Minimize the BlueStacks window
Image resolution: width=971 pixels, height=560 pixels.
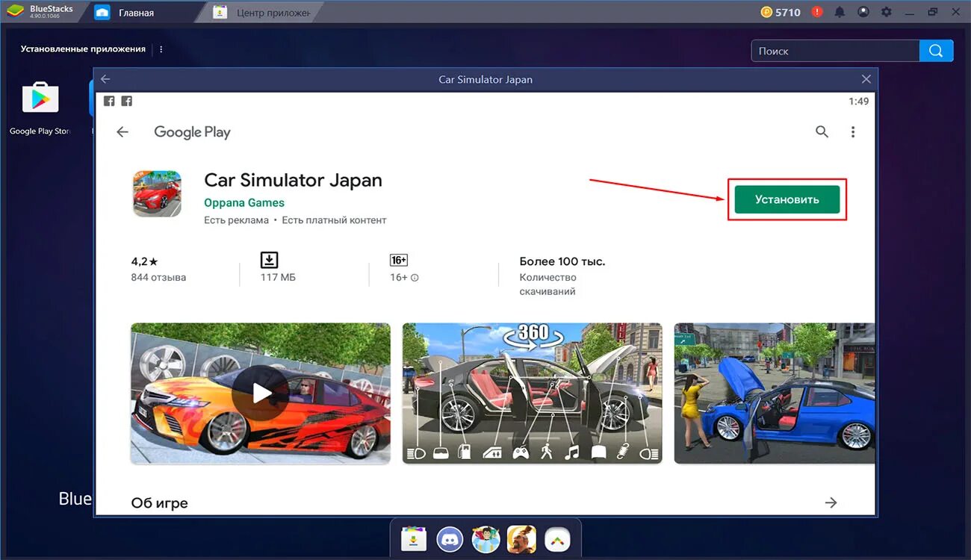(x=910, y=12)
